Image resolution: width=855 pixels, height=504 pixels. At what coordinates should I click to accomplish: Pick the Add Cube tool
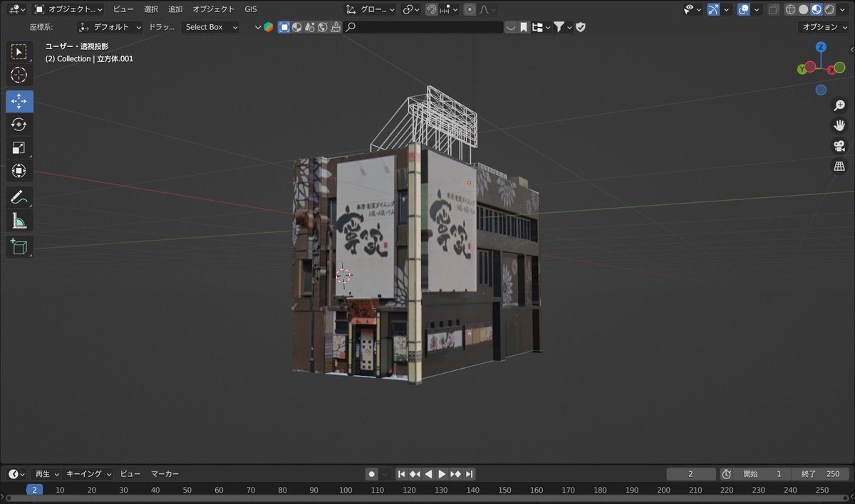tap(19, 246)
